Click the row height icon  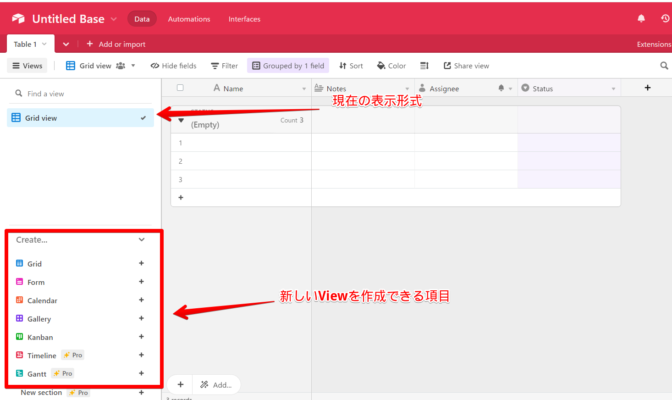(424, 66)
